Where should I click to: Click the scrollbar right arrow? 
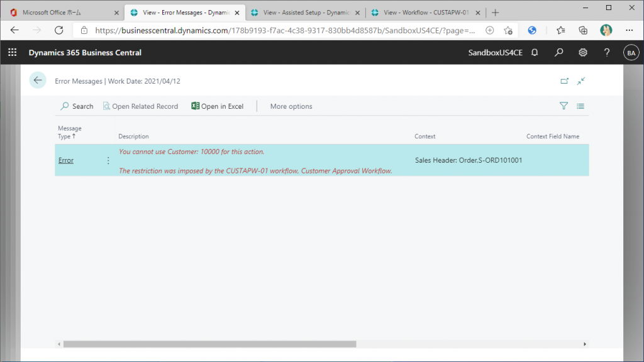585,344
